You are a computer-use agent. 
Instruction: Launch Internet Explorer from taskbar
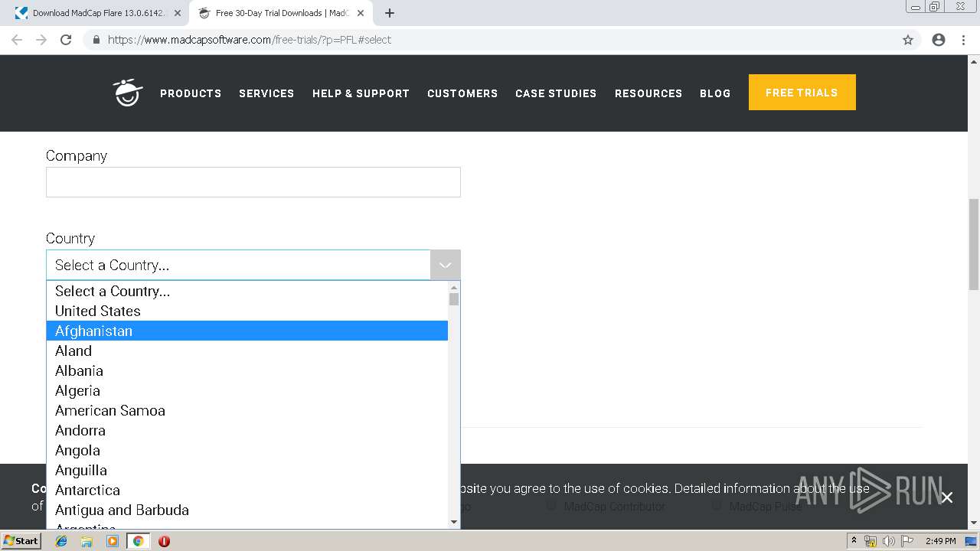click(61, 541)
